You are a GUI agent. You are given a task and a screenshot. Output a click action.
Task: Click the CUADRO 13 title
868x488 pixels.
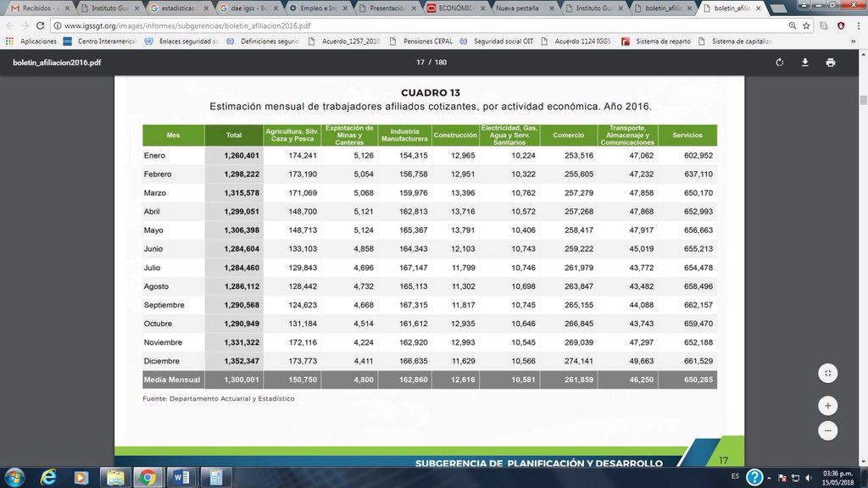(431, 93)
